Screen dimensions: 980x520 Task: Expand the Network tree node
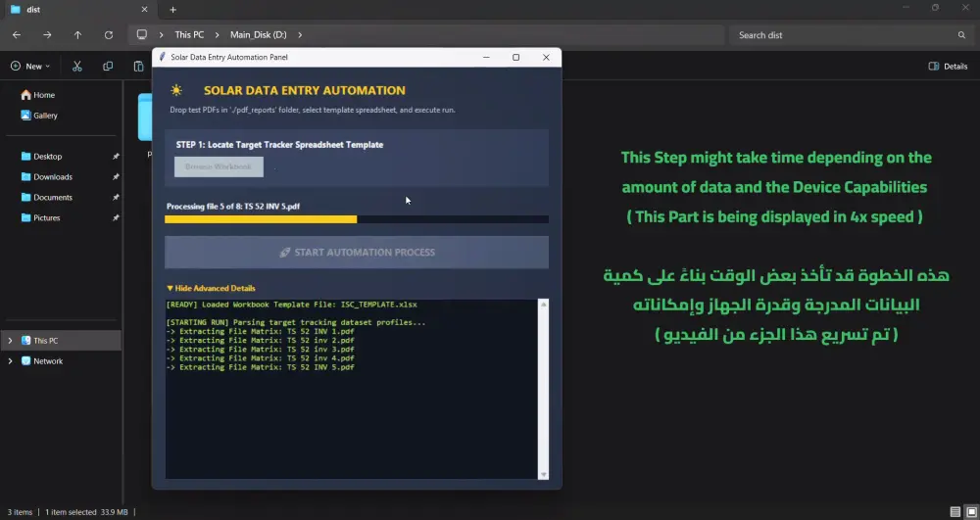[x=10, y=361]
